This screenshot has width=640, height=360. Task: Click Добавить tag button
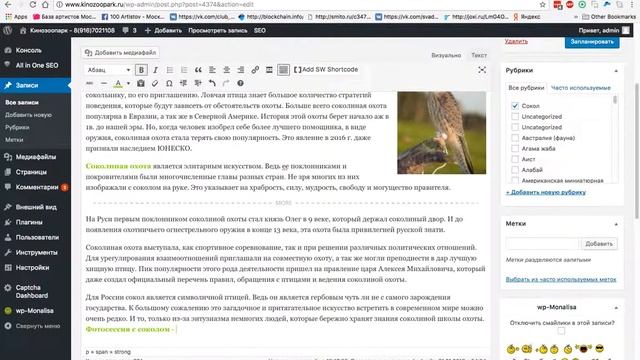click(x=599, y=244)
